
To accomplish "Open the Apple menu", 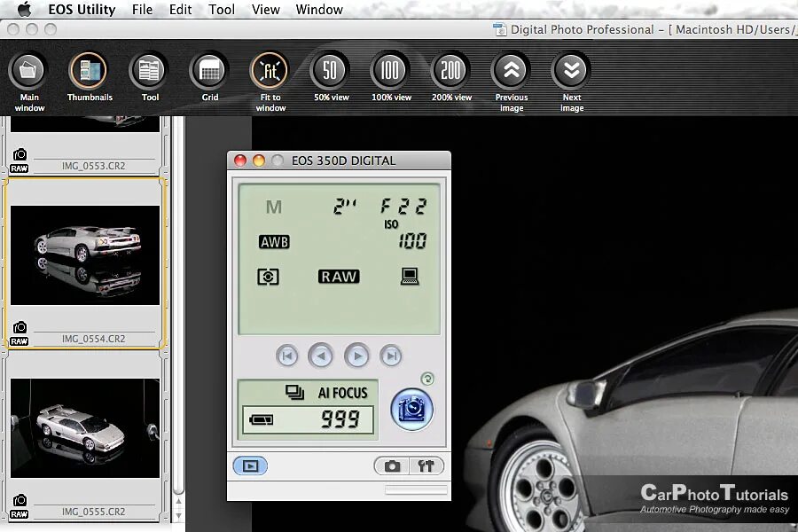I will click(x=24, y=9).
